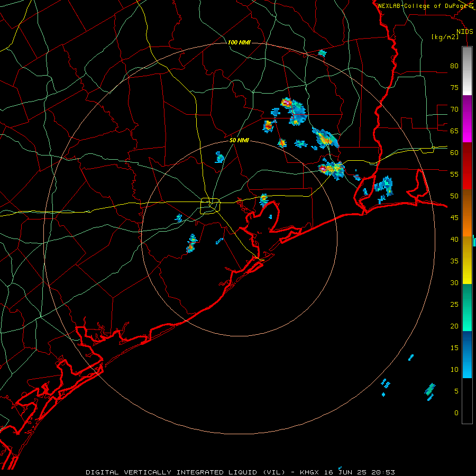Pick the yellow scale segment just above 30
476x476 pixels.
pyautogui.click(x=467, y=272)
